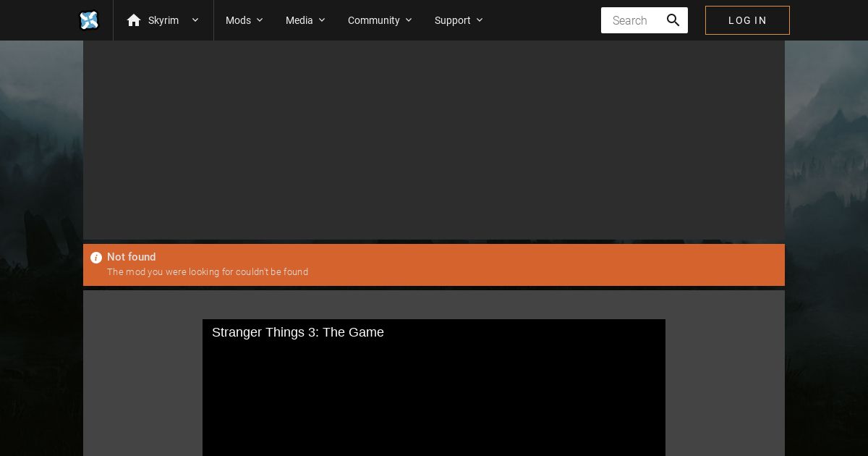868x456 pixels.
Task: Click the 'Not found' heading text
Action: 132,257
